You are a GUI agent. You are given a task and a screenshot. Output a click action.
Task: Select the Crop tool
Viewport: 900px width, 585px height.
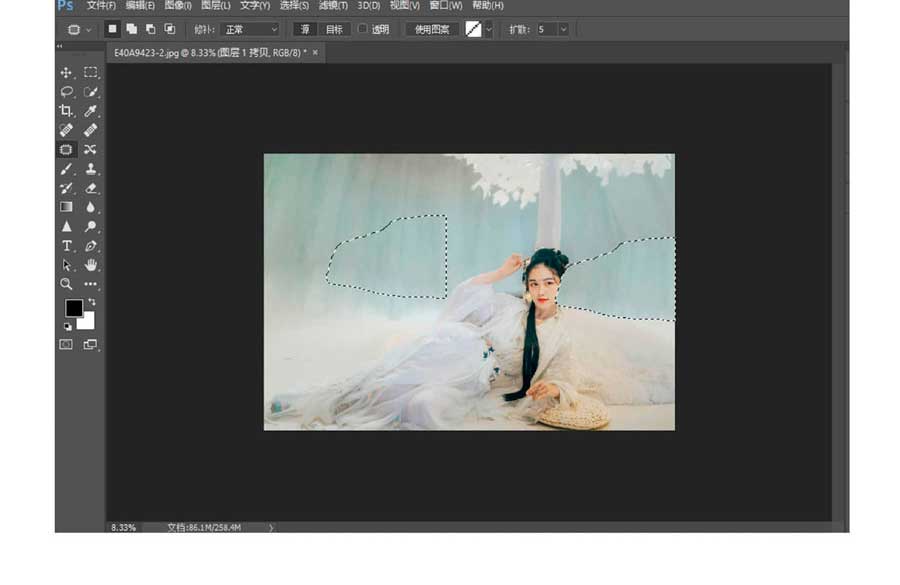(66, 111)
